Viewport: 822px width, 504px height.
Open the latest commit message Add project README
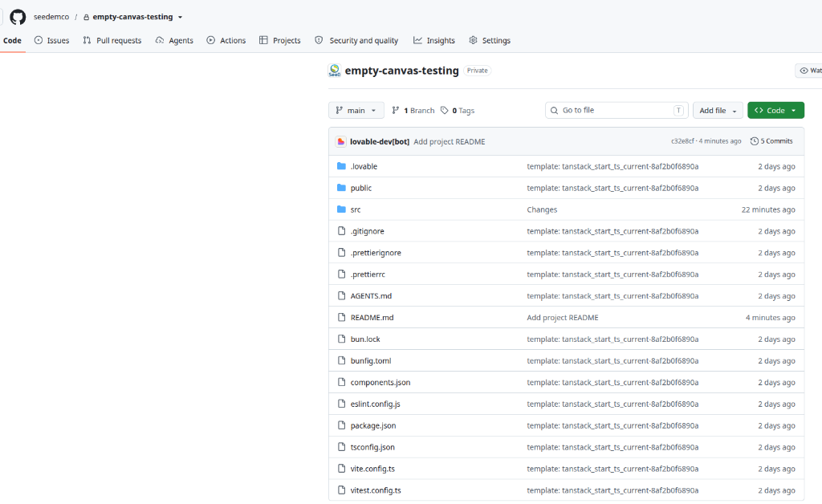point(450,141)
